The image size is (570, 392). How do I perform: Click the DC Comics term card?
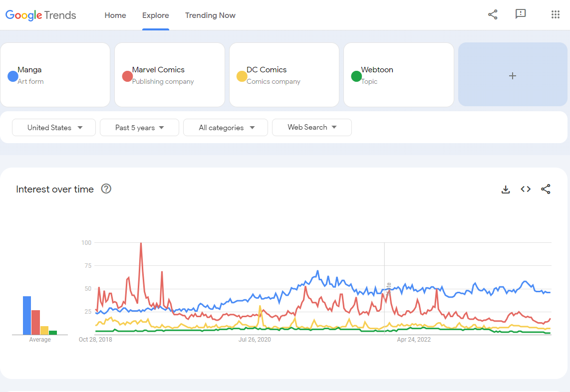click(284, 75)
